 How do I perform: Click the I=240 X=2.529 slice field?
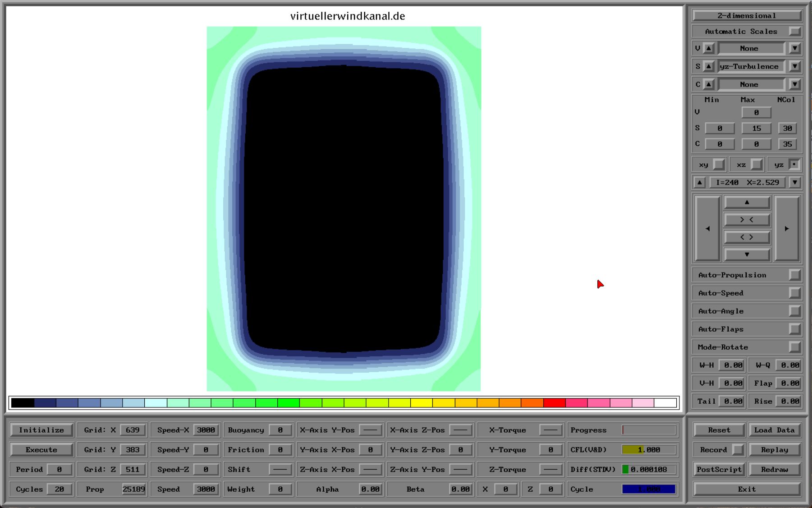(x=747, y=182)
